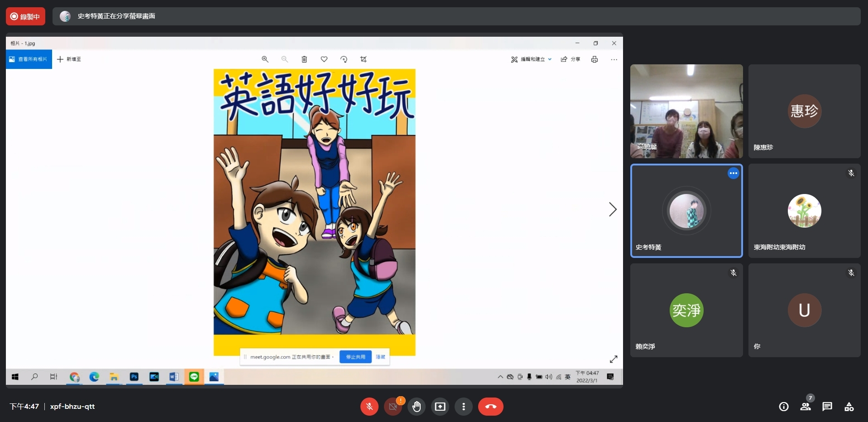Delete the photo with trash icon
The image size is (868, 422).
coord(304,59)
